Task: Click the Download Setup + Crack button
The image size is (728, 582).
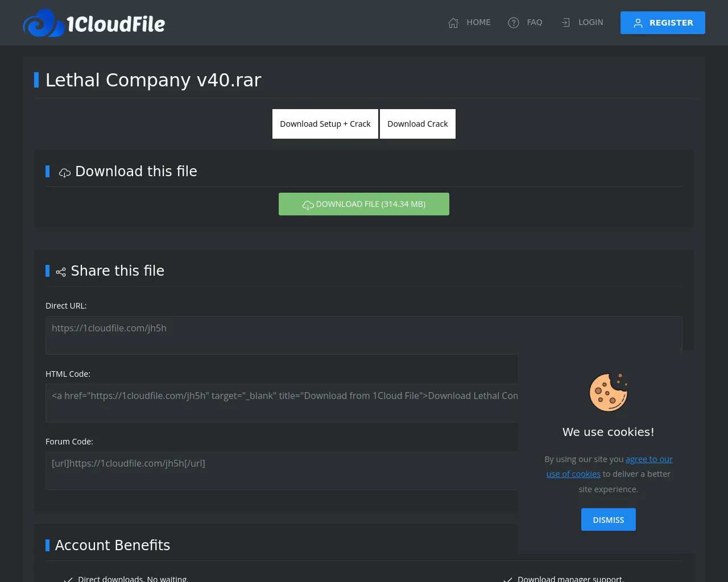Action: pos(325,124)
